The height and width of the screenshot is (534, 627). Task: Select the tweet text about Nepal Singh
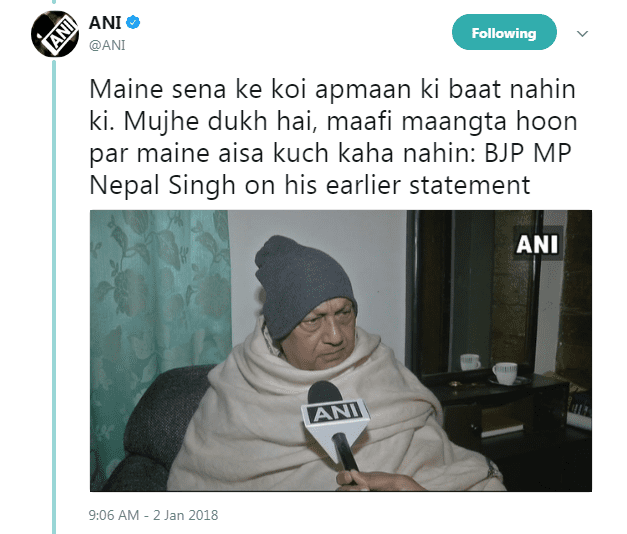333,137
